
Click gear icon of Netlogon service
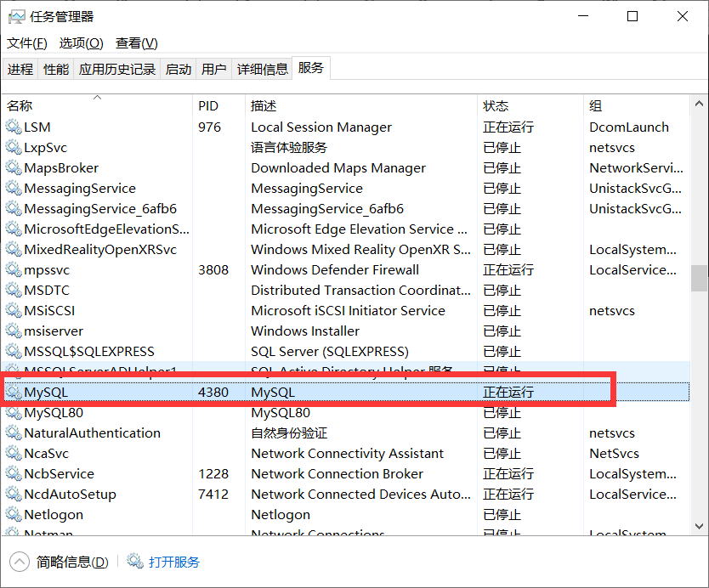[14, 514]
